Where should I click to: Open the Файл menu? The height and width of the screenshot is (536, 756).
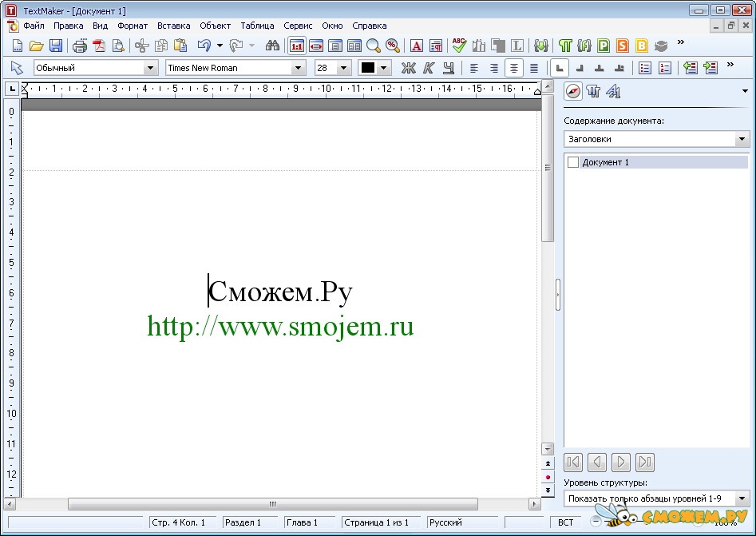pyautogui.click(x=34, y=26)
